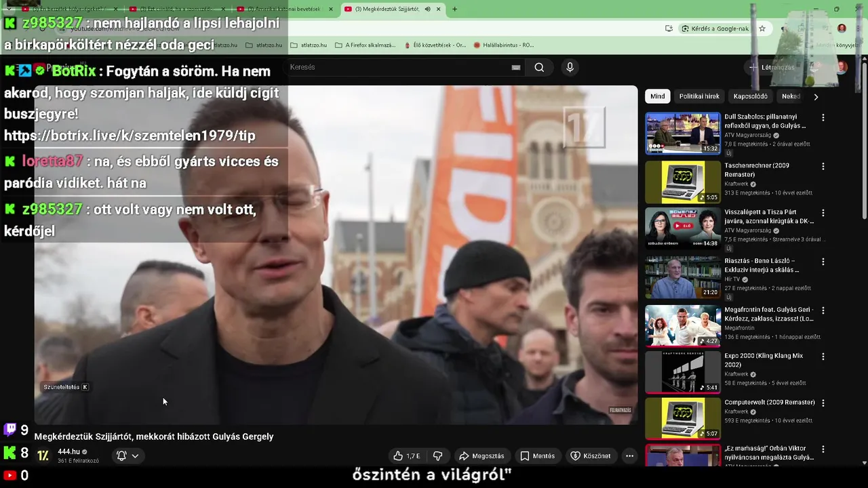Image resolution: width=868 pixels, height=488 pixels.
Task: Open the A Firefox alkalmazá... bookmark folder
Action: [365, 45]
